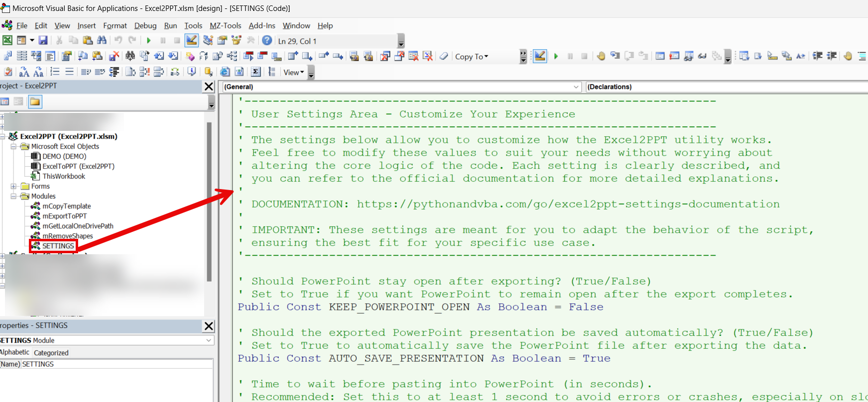
Task: Open the (General) object dropdown
Action: tap(576, 87)
